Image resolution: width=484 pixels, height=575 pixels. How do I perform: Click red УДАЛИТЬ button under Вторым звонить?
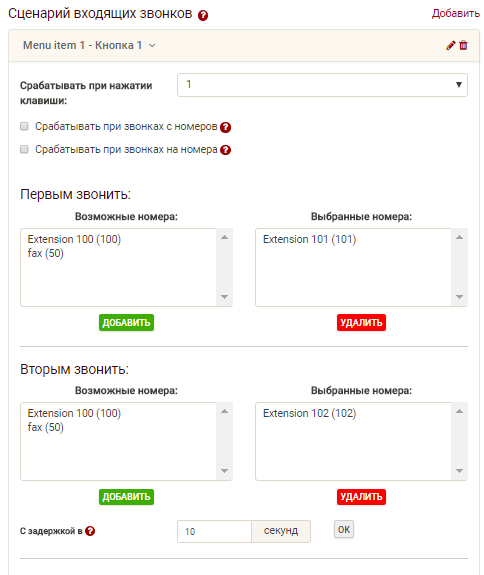coord(361,497)
